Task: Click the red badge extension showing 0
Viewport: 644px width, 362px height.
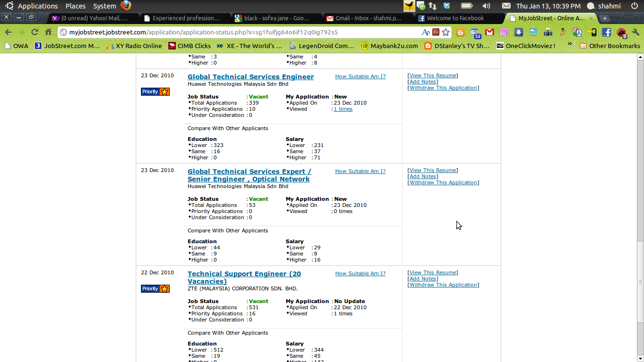Action: pyautogui.click(x=621, y=33)
